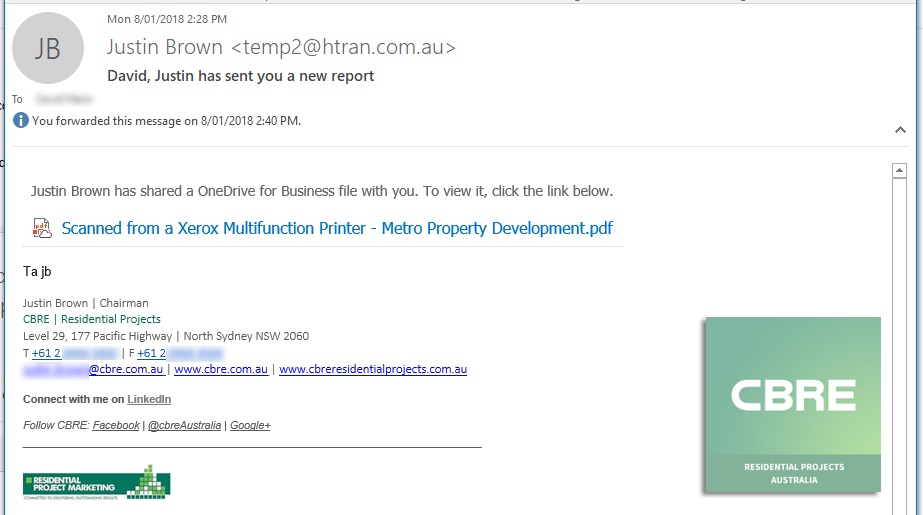923x515 pixels.
Task: Click the blurred recipient name after To
Action: [63, 99]
